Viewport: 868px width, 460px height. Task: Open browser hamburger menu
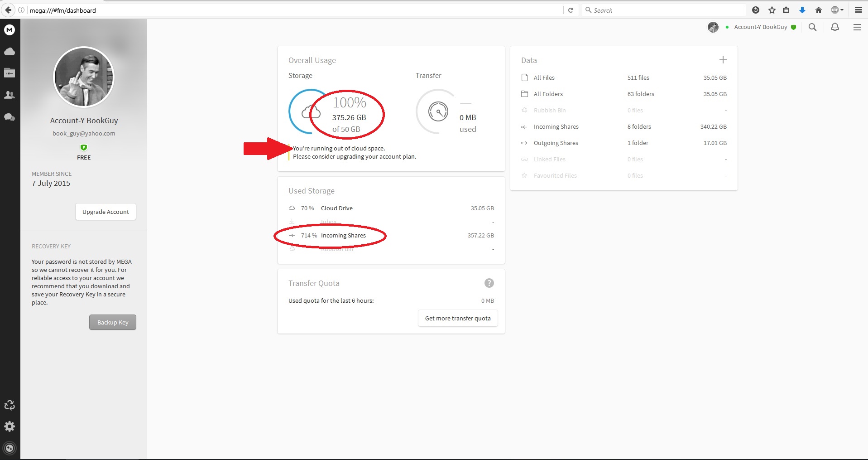coord(858,10)
